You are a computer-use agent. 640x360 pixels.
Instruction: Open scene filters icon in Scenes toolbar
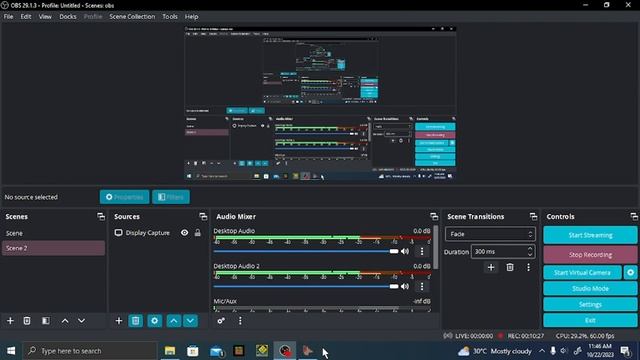pos(46,321)
